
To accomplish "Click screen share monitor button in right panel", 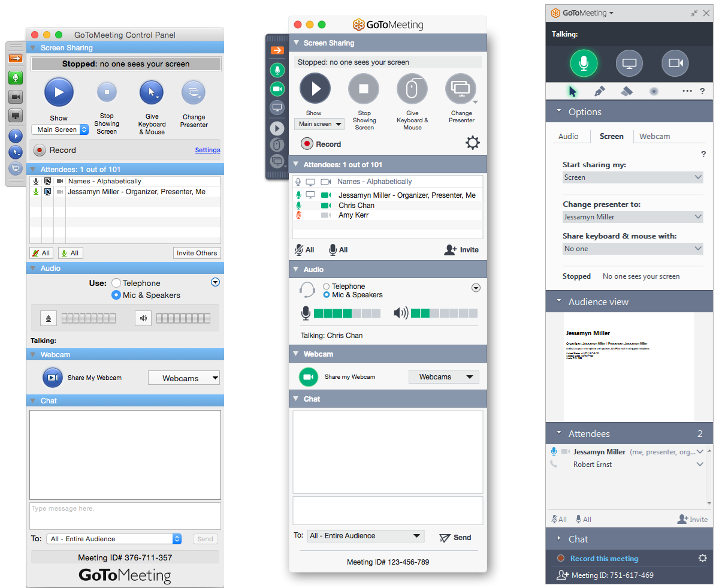I will click(629, 63).
